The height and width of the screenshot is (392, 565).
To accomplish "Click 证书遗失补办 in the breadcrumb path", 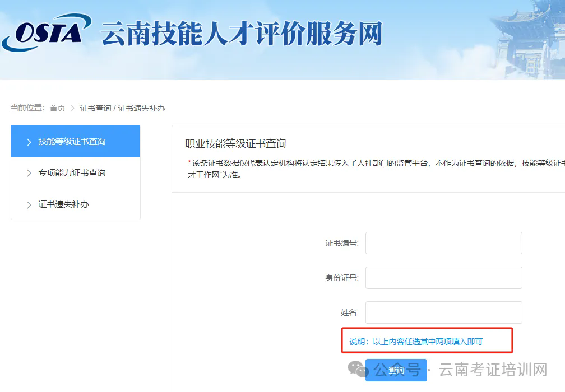I will point(141,108).
